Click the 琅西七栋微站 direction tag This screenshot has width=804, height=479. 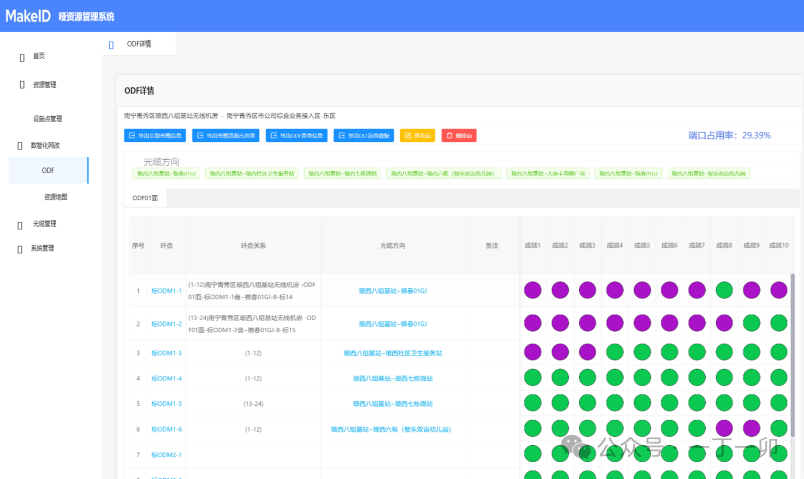point(343,173)
